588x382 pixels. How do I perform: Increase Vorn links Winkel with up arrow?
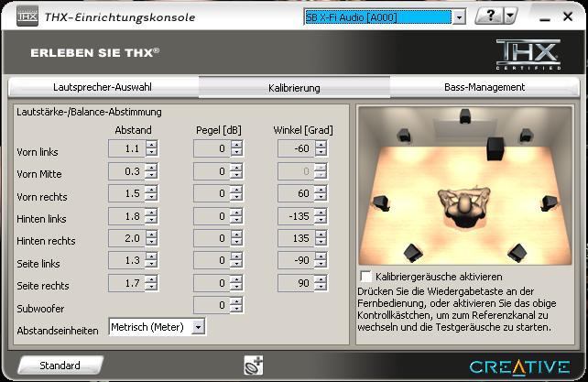tap(321, 145)
